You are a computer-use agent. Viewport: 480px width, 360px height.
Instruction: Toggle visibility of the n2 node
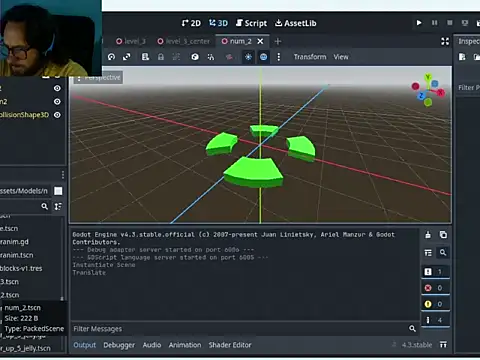tap(57, 102)
